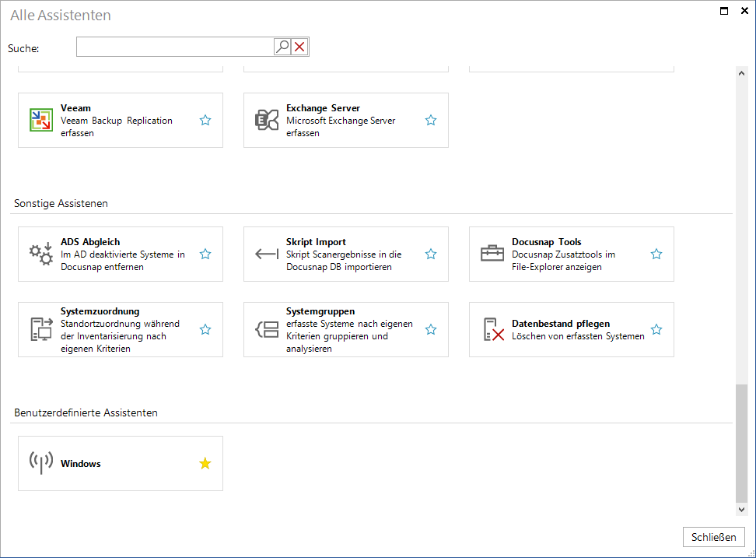Open the Systemzuordnung icon
The width and height of the screenshot is (756, 558).
(x=41, y=329)
